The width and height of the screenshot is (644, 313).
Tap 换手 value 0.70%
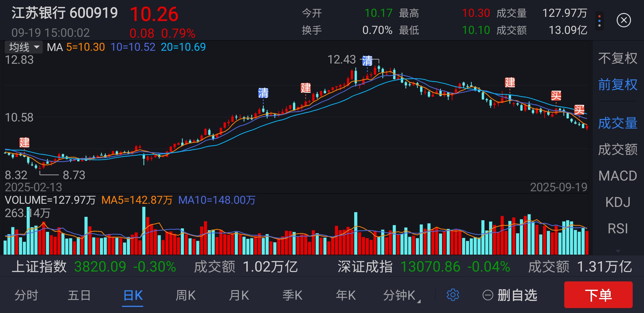click(377, 30)
